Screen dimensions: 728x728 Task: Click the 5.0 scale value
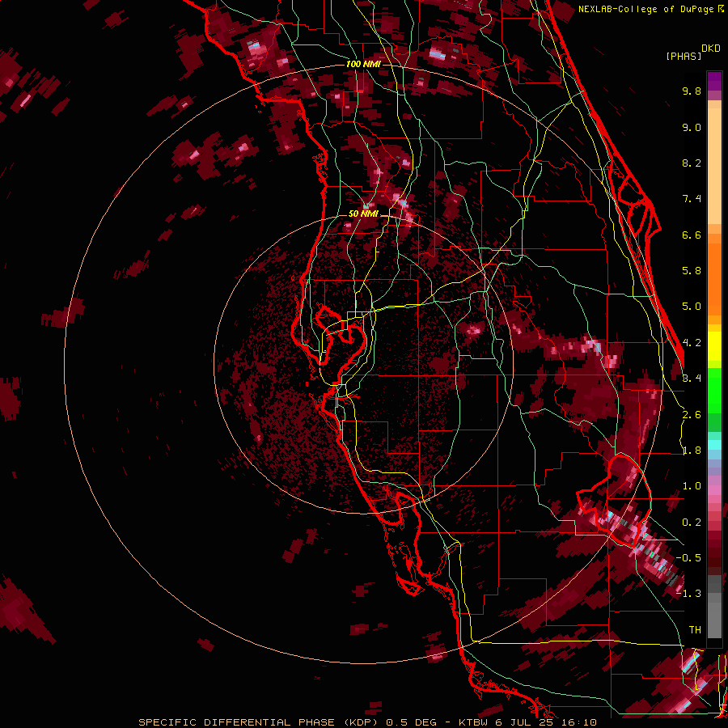pos(692,307)
